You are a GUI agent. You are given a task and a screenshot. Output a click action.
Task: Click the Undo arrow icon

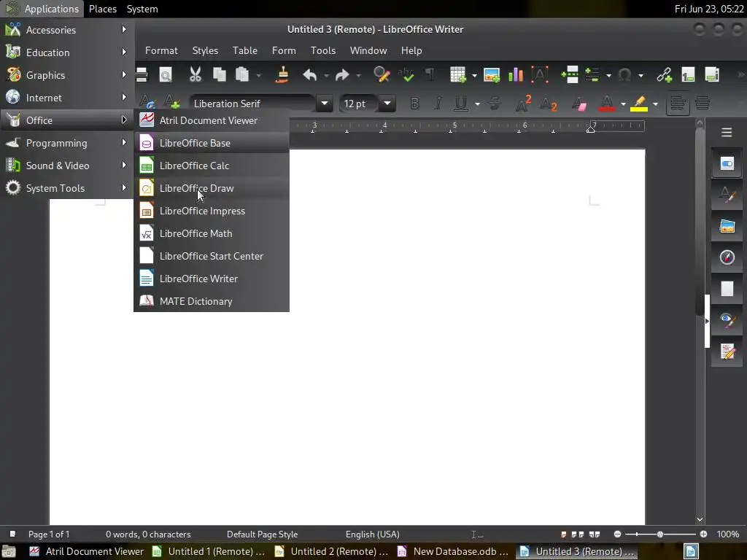pos(310,75)
